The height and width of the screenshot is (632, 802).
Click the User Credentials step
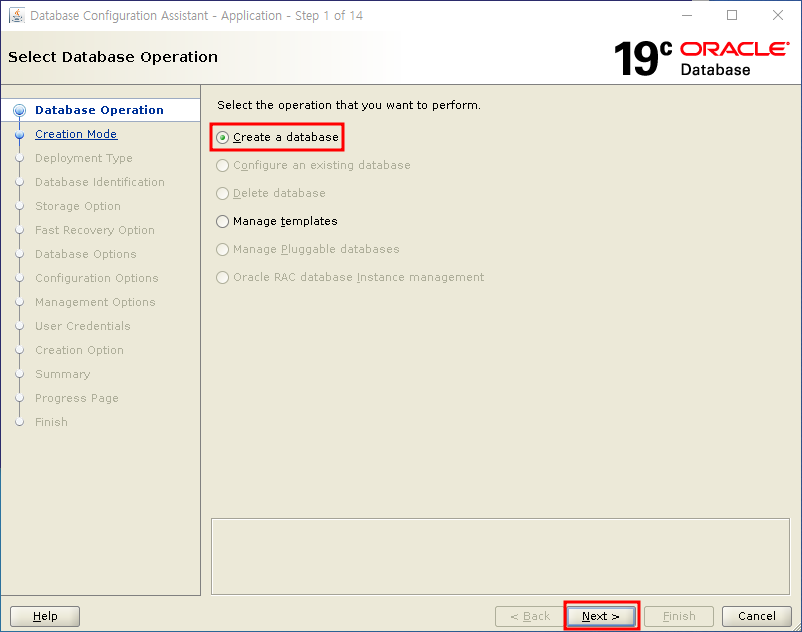click(x=83, y=326)
